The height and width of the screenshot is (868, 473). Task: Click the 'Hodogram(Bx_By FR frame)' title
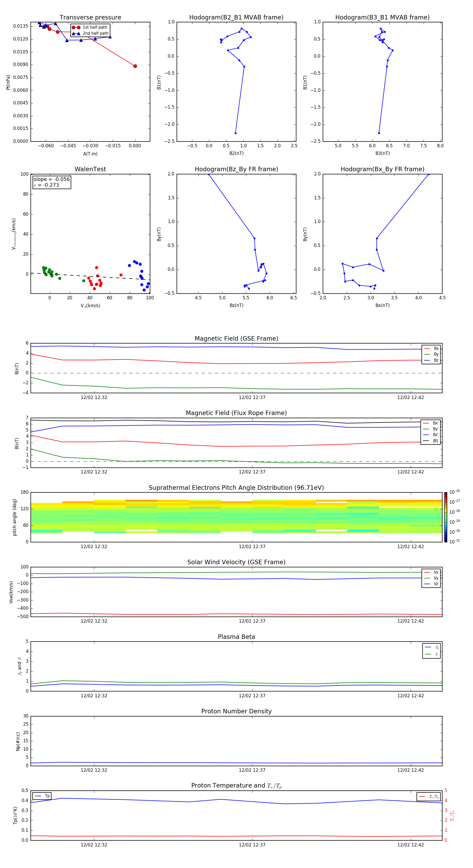click(382, 169)
